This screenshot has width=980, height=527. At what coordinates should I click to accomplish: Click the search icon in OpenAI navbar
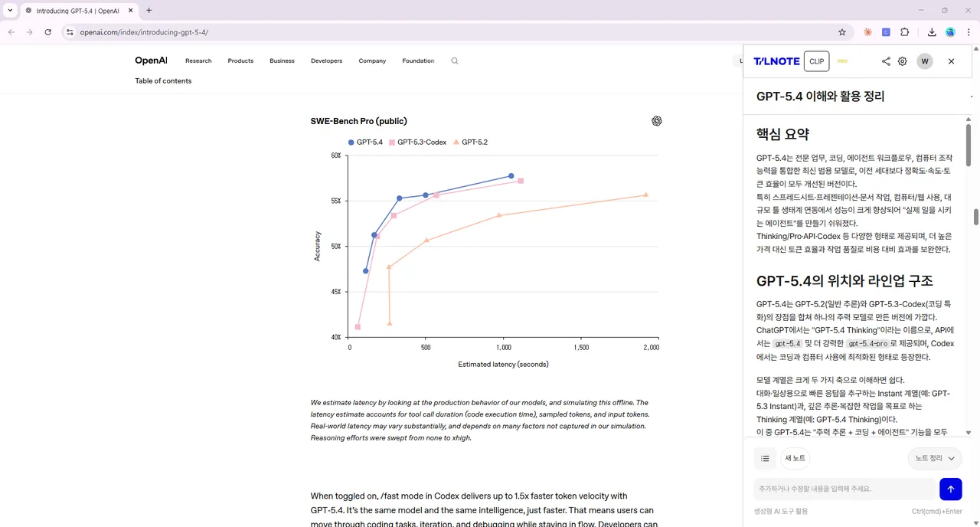pos(454,61)
